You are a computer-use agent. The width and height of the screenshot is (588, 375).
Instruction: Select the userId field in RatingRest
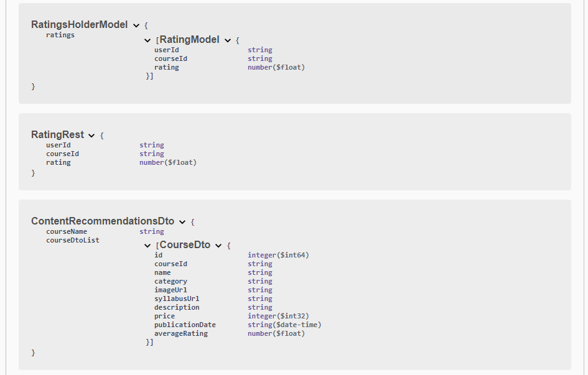(58, 145)
